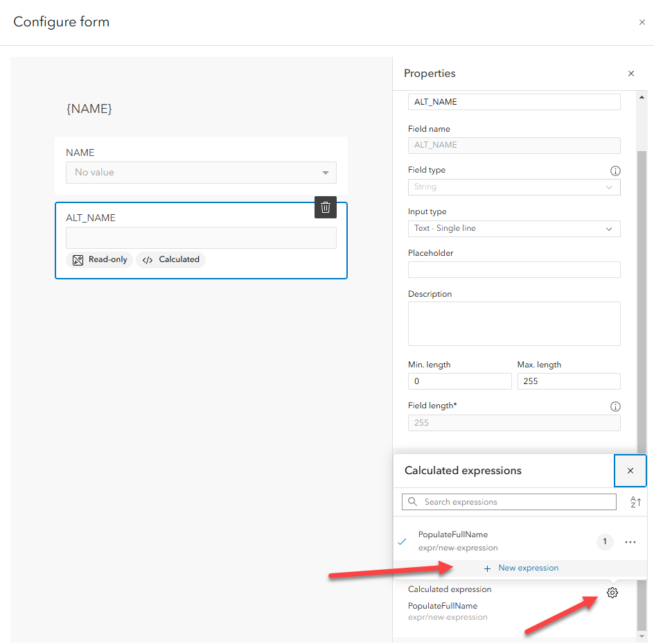
Task: Open the Field type String dropdown
Action: click(514, 187)
